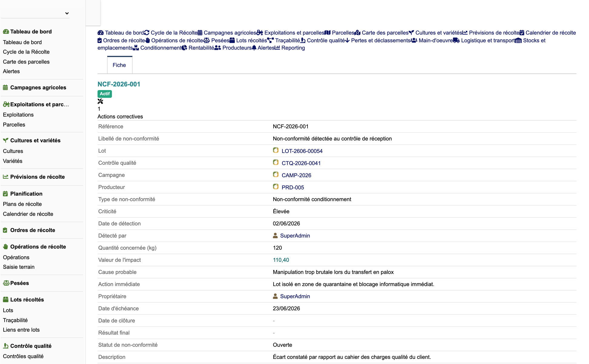This screenshot has height=364, width=589.
Task: Click the Tableau de bord gauge icon in sidebar
Action: click(x=6, y=32)
